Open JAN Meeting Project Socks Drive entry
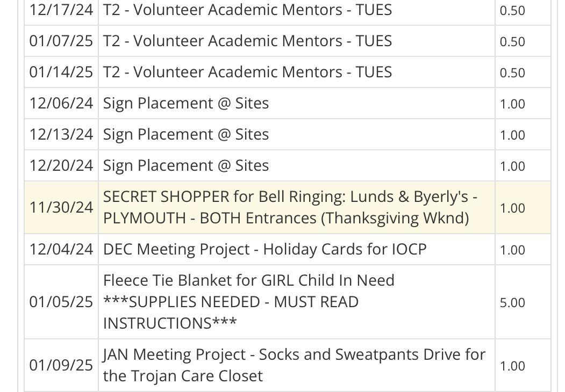Image resolution: width=565 pixels, height=392 pixels. (x=294, y=365)
